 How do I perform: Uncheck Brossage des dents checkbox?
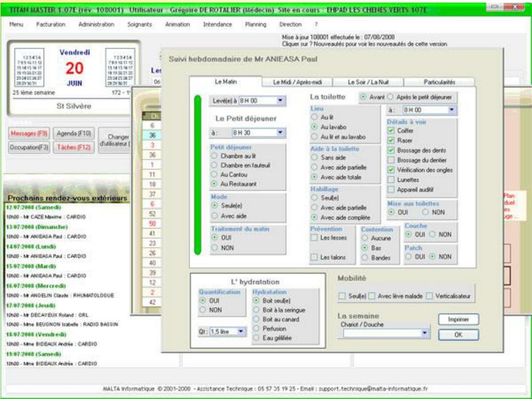pos(391,150)
